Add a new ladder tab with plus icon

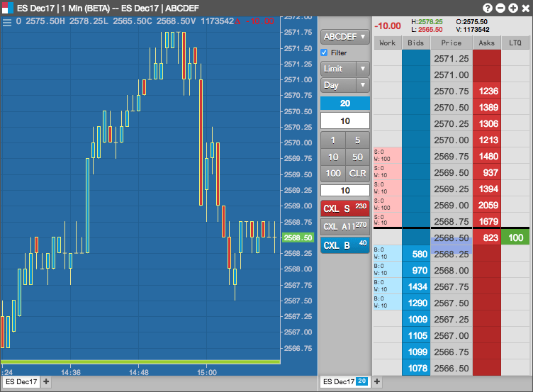coord(376,381)
